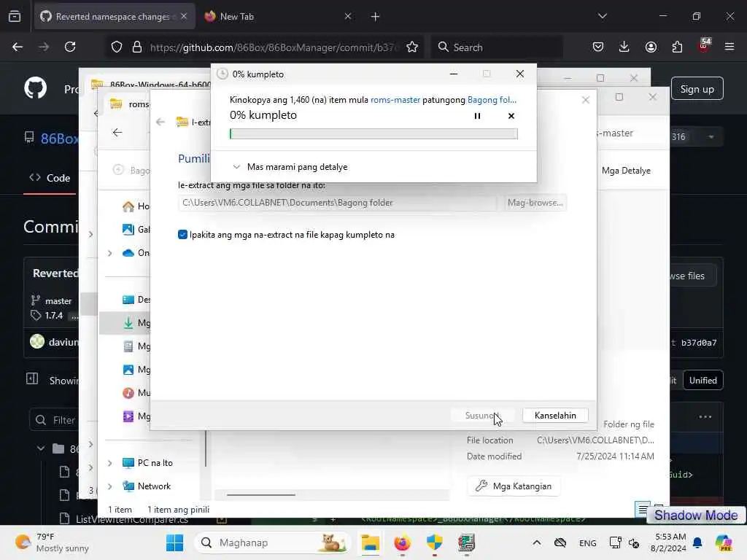
Task: Click the extract destination folder path field
Action: coord(338,203)
